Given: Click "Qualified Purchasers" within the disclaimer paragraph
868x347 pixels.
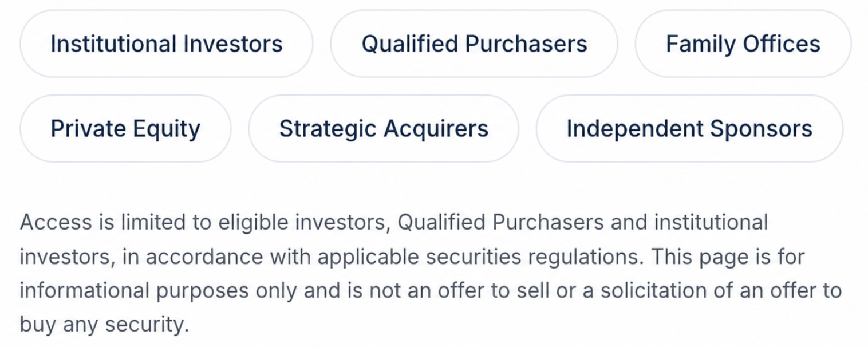Looking at the screenshot, I should 501,223.
